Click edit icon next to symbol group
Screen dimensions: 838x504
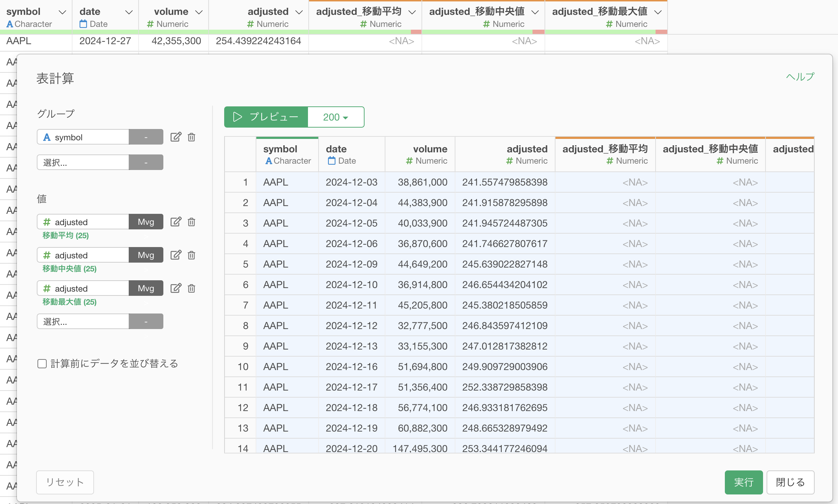click(x=176, y=137)
